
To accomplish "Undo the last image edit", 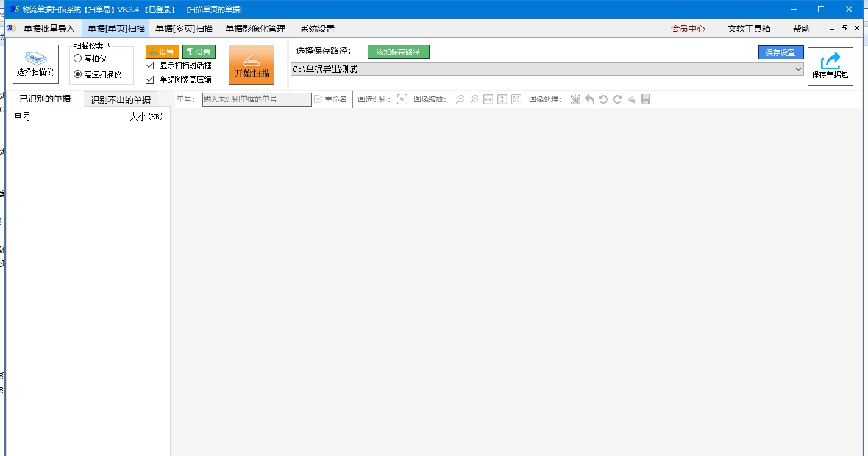I will pos(589,99).
